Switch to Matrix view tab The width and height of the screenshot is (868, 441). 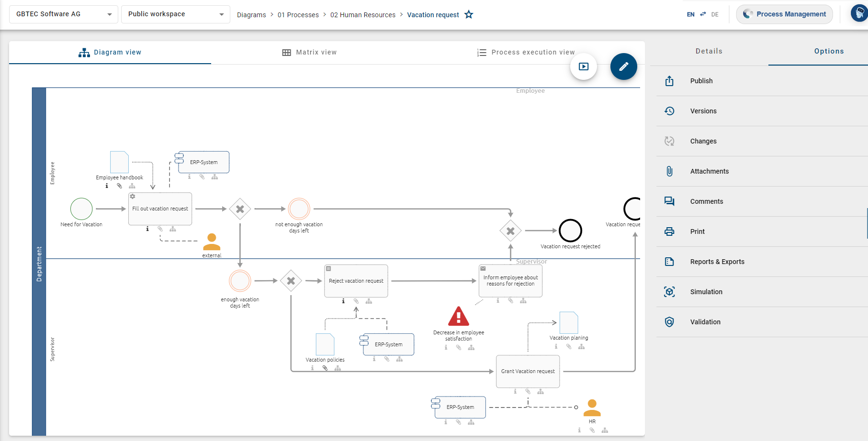[x=309, y=53]
